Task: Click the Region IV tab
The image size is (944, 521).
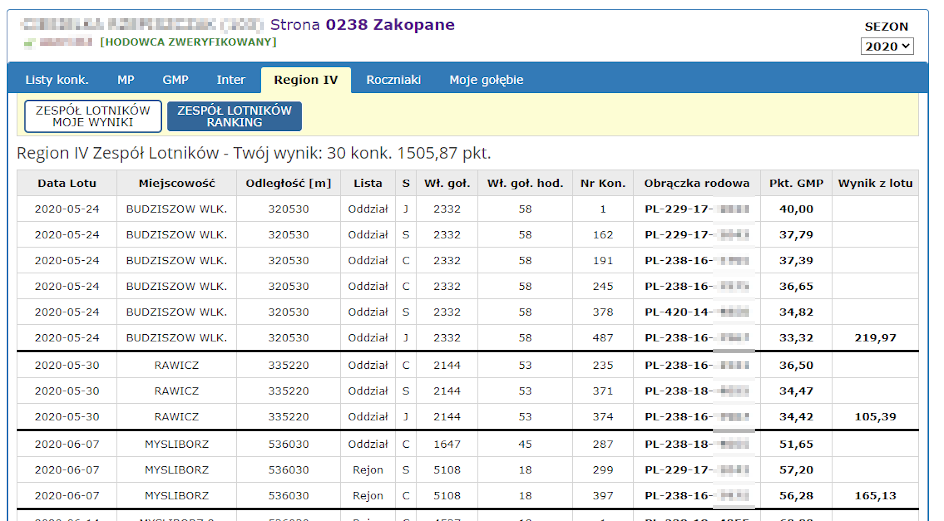Action: click(x=305, y=80)
